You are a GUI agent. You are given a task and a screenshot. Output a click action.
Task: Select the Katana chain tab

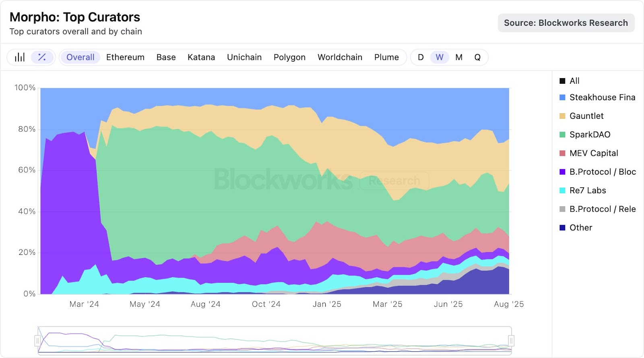coord(201,57)
